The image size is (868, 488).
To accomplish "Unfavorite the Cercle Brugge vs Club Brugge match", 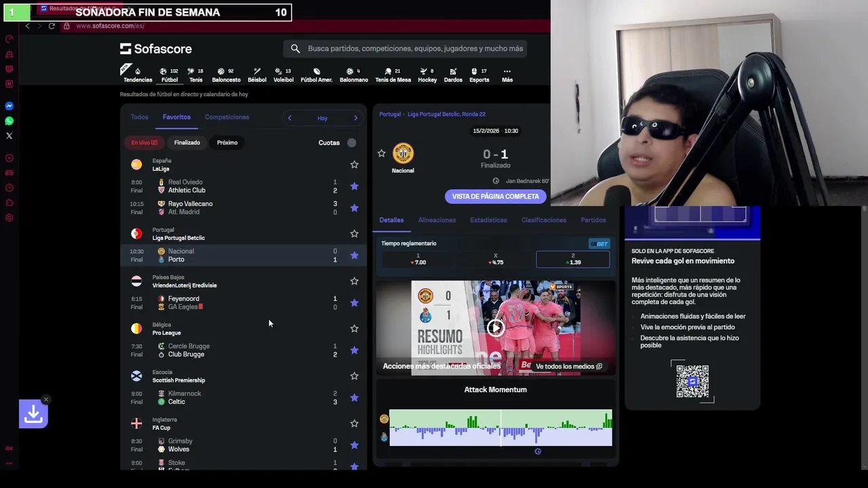I will 354,350.
